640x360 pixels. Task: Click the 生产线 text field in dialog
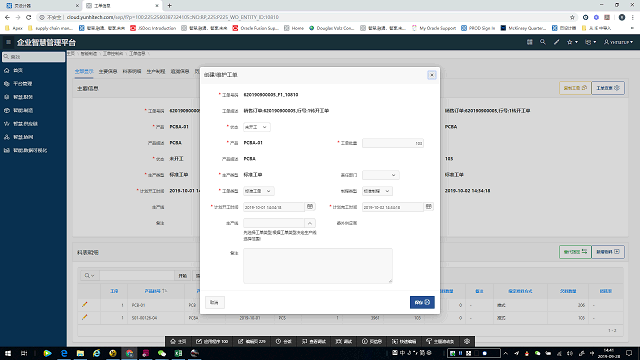coord(274,223)
